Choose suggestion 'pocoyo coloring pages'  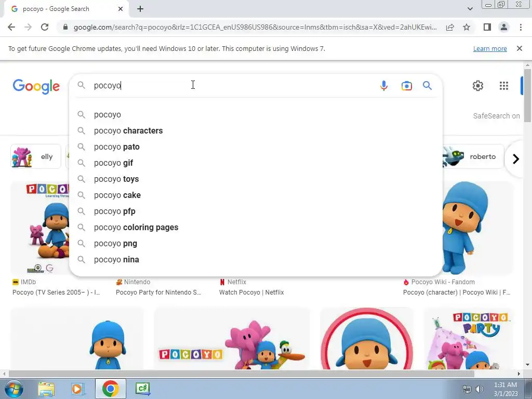coord(256,228)
